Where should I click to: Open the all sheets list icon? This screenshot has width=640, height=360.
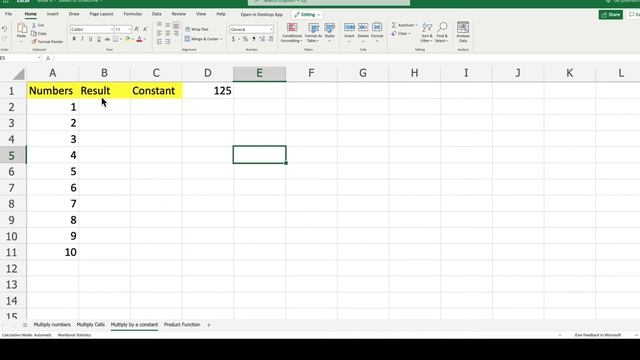(x=25, y=325)
